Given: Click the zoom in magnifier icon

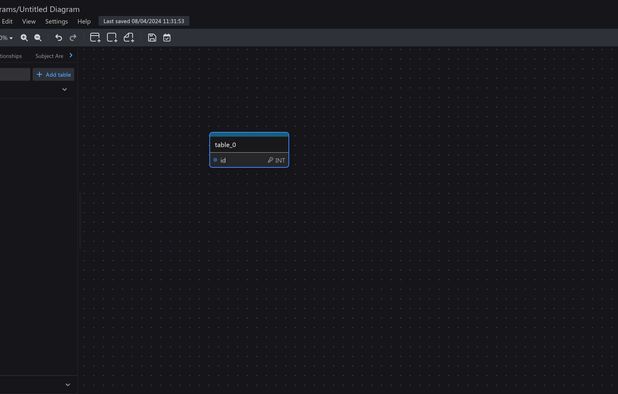Looking at the screenshot, I should click(24, 38).
